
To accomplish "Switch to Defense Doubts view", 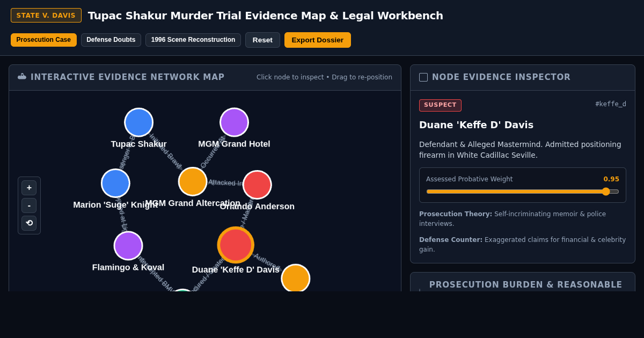I will [111, 40].
